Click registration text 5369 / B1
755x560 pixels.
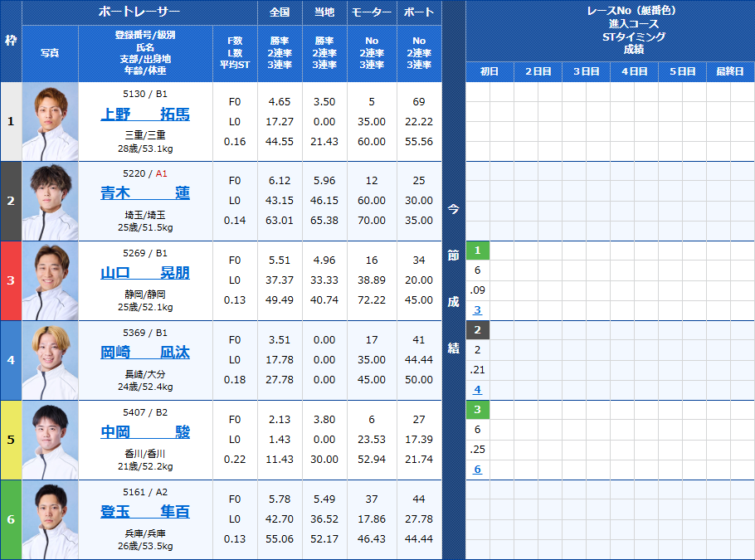(x=145, y=333)
